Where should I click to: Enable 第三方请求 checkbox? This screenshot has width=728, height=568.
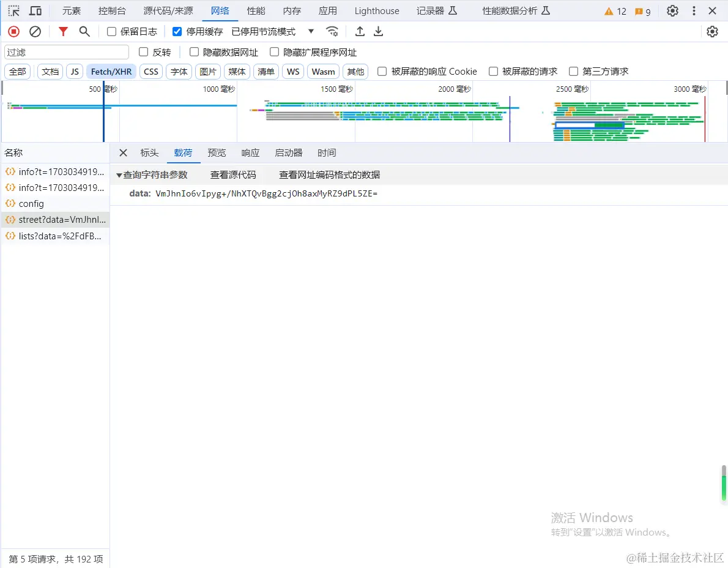(x=573, y=72)
